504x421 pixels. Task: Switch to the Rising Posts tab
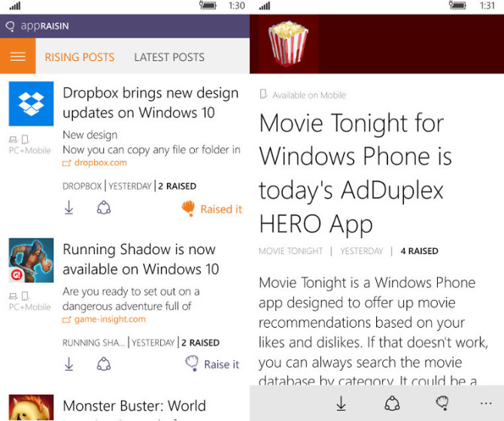[x=80, y=57]
